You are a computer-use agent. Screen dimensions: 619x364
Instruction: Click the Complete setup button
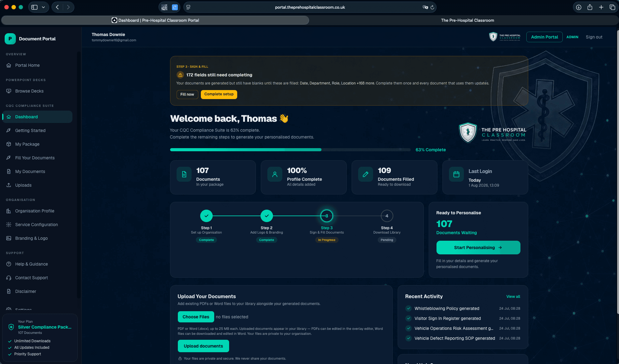[219, 94]
